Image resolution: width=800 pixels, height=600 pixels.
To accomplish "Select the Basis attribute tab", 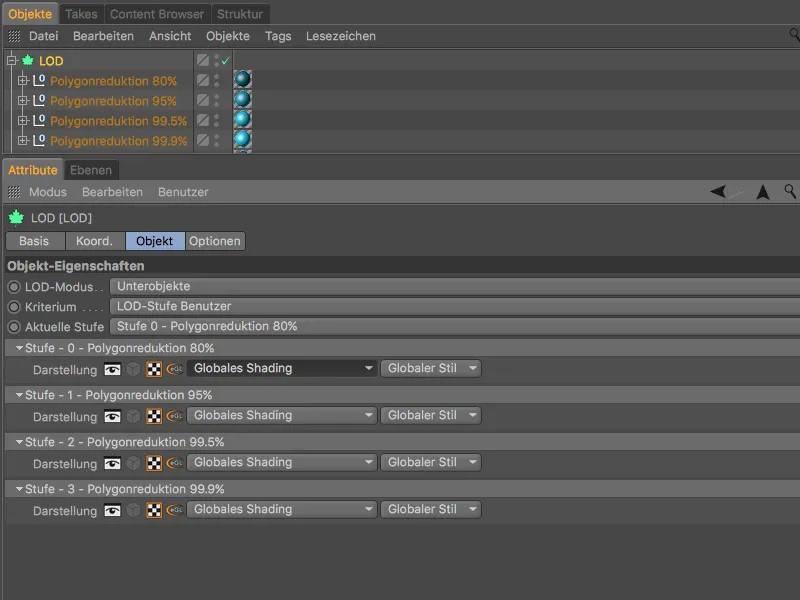I will click(x=35, y=241).
